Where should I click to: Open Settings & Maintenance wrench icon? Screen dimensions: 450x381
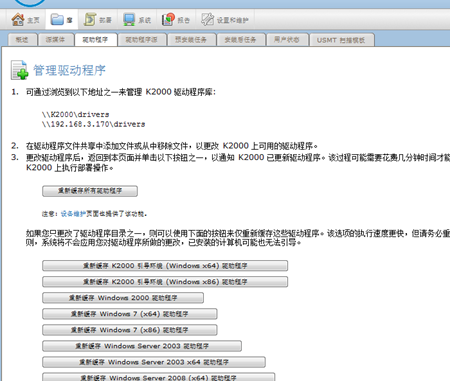tap(207, 20)
